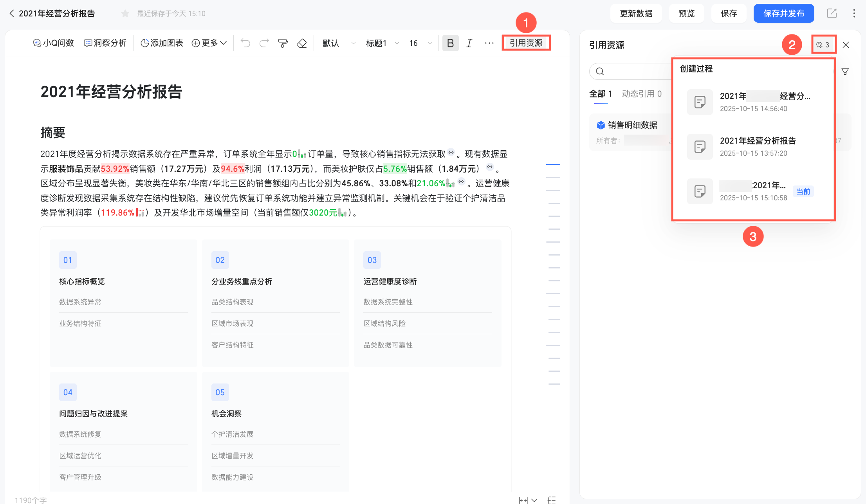Viewport: 866px width, 504px height.
Task: Open the 标题1 style dropdown
Action: click(382, 43)
